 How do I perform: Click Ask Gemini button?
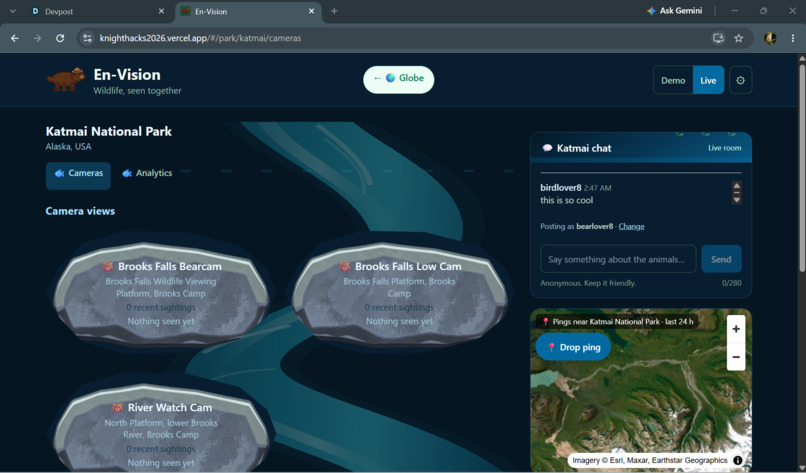coord(674,11)
